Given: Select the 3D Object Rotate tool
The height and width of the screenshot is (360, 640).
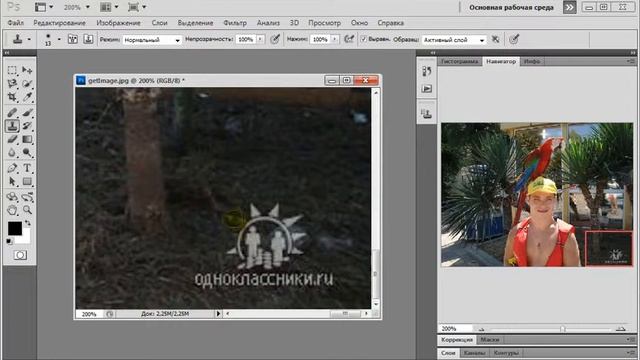Looking at the screenshot, I should pos(12,197).
